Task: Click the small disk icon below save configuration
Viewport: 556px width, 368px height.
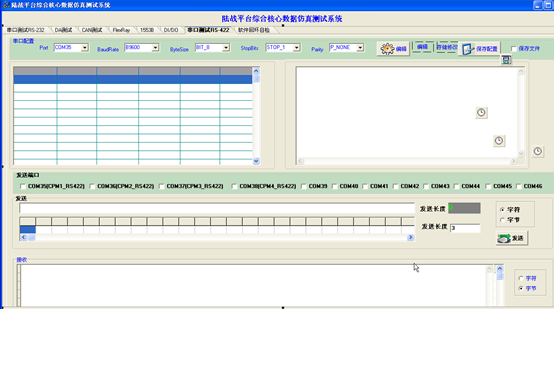Action: pos(506,60)
